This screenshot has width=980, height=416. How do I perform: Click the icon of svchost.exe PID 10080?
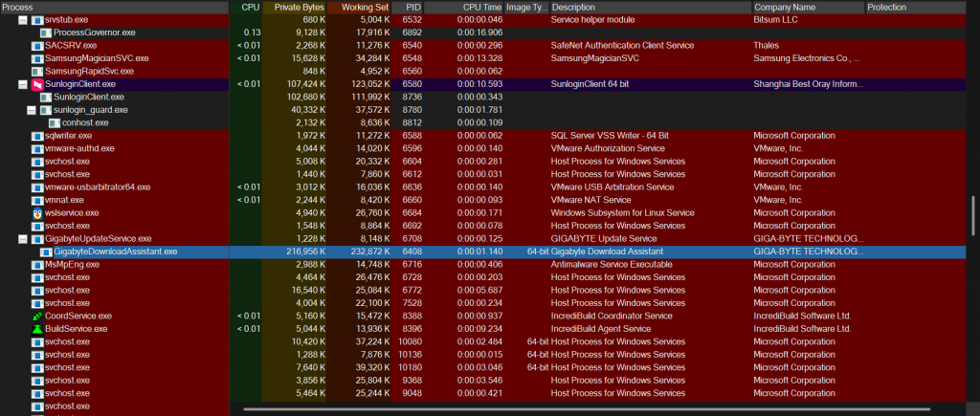click(x=37, y=341)
